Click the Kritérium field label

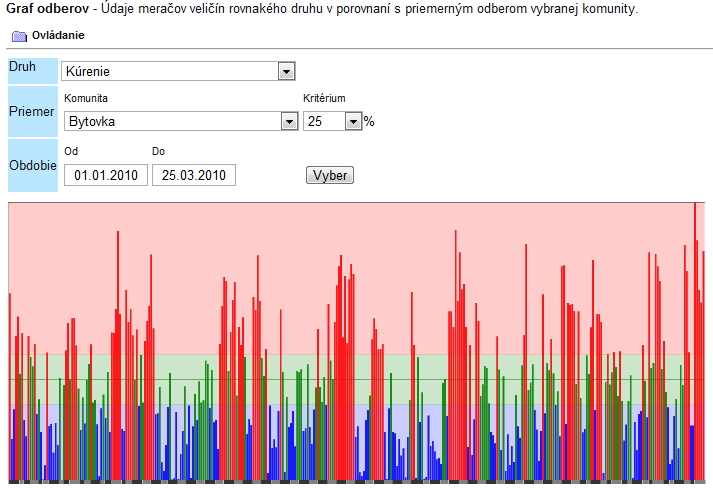point(324,98)
